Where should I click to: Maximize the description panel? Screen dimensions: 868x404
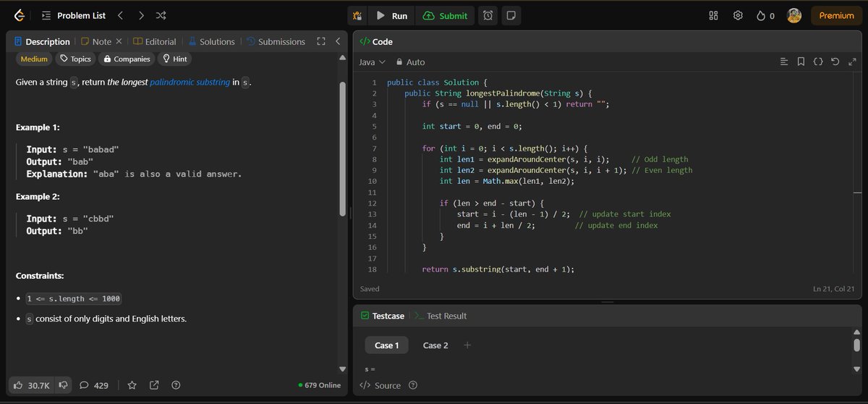321,41
